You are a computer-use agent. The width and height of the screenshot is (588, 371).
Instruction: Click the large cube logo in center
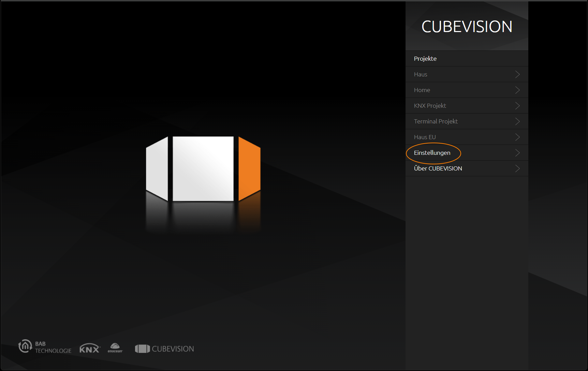(x=203, y=169)
